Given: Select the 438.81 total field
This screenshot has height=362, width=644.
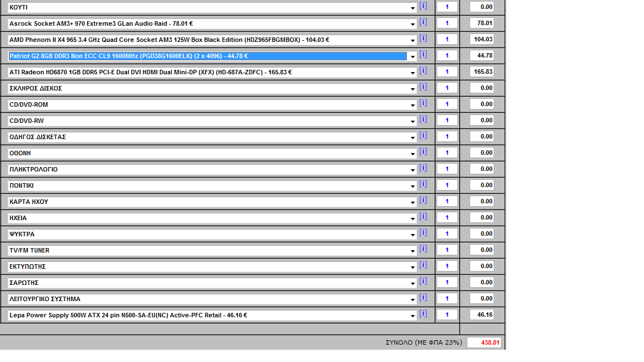Looking at the screenshot, I should click(x=484, y=342).
